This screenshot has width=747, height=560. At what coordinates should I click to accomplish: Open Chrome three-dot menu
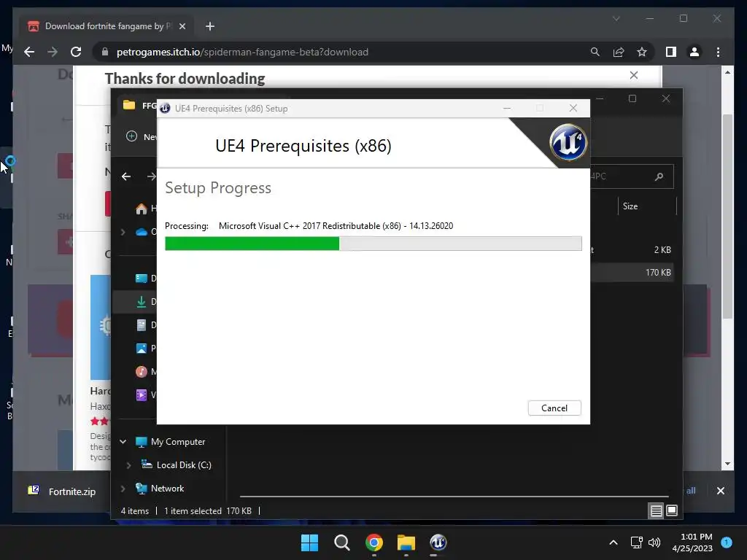coord(718,52)
